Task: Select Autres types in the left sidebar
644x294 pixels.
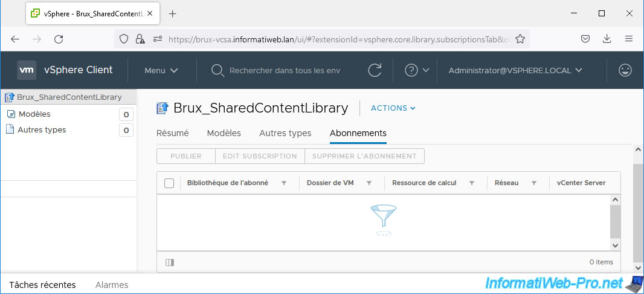Action: [x=42, y=130]
